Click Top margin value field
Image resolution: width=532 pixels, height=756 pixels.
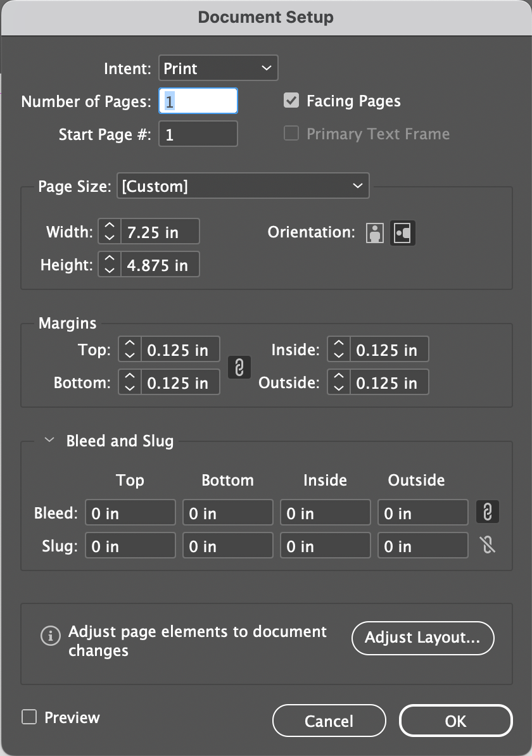click(x=180, y=349)
